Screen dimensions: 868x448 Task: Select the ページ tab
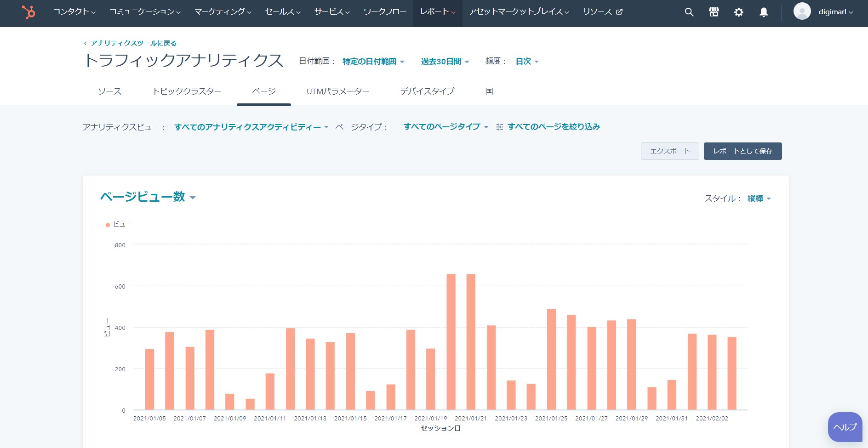tap(264, 91)
